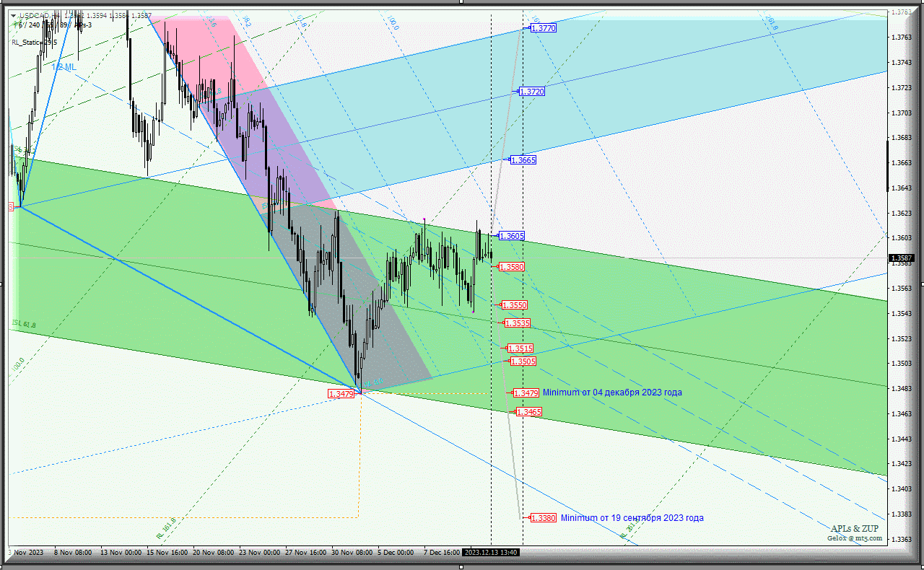Screen dimensions: 924x570
Task: Select the 1.3515 red price label
Action: click(520, 348)
